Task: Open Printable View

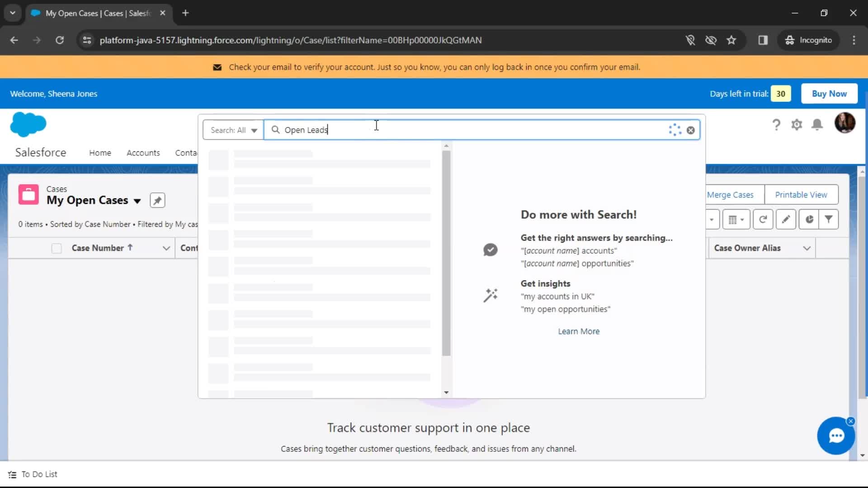Action: 801,195
